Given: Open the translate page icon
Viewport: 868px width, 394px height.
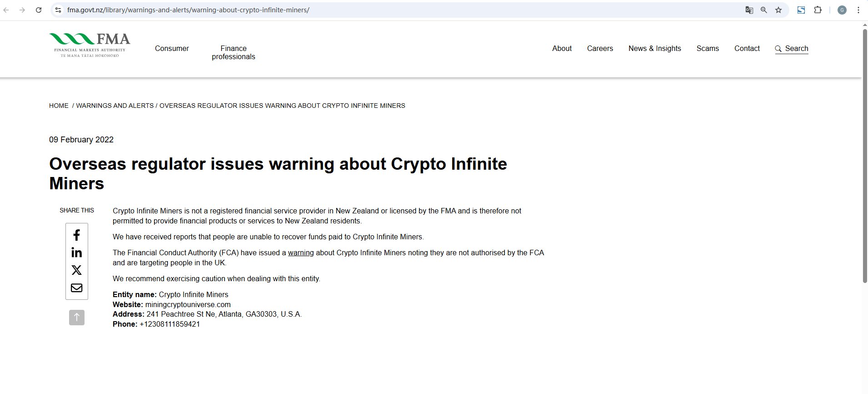Looking at the screenshot, I should pyautogui.click(x=749, y=10).
